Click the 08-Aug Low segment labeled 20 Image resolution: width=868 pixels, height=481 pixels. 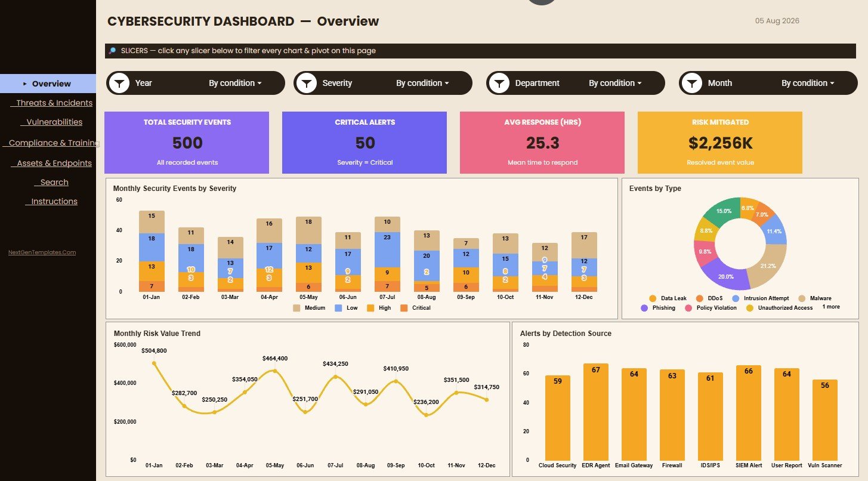tap(427, 265)
